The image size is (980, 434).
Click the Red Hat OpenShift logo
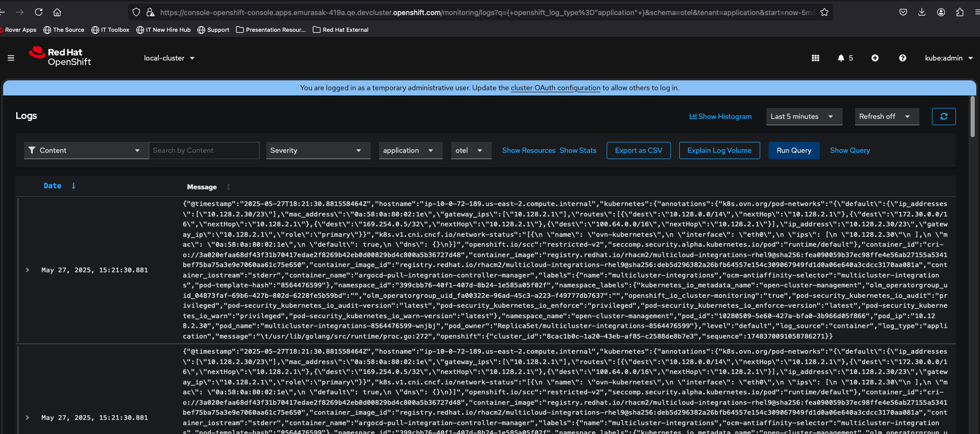point(60,56)
